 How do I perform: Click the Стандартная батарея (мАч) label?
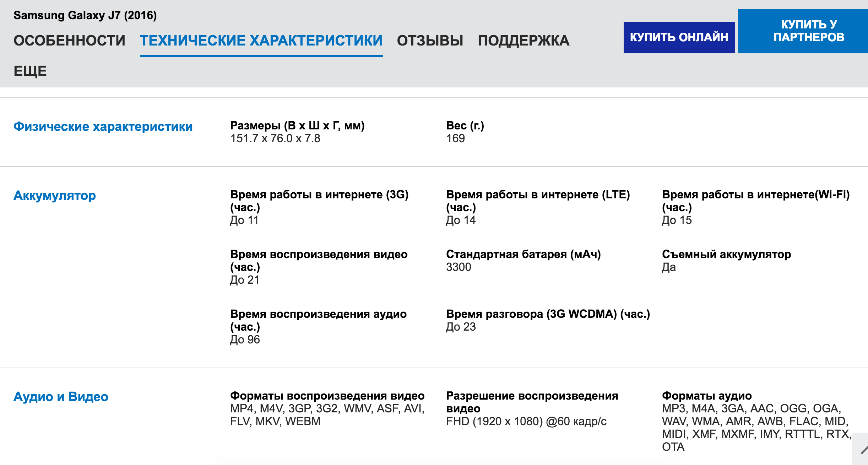tap(523, 254)
